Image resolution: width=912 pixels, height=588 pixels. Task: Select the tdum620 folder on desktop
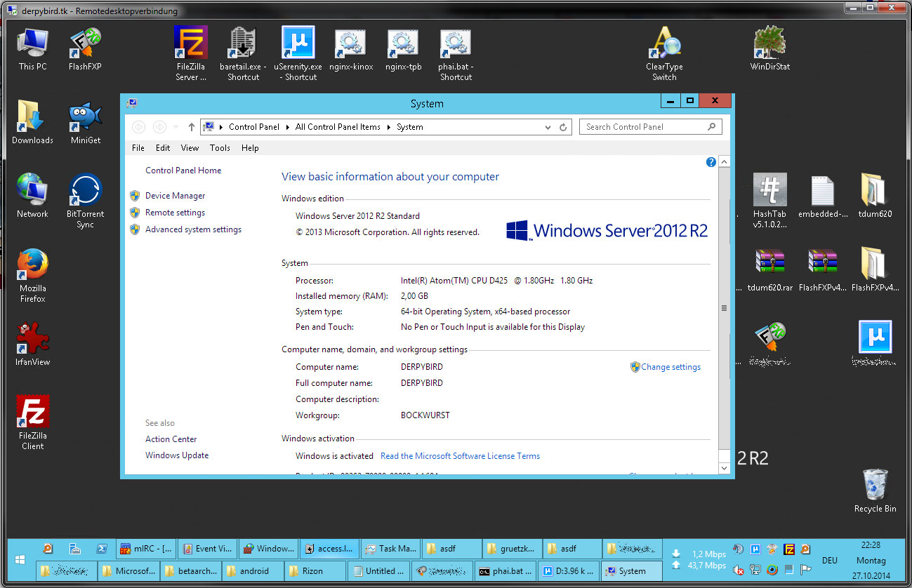tap(875, 196)
